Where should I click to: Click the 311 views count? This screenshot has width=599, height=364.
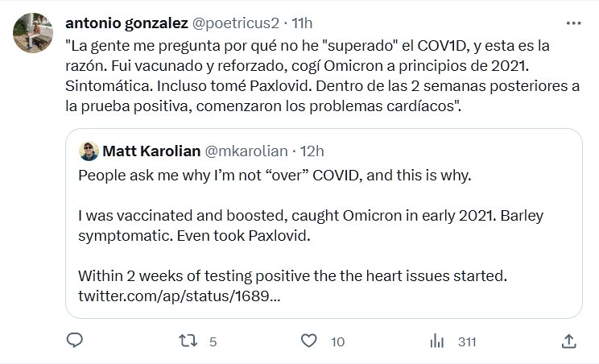pos(467,341)
